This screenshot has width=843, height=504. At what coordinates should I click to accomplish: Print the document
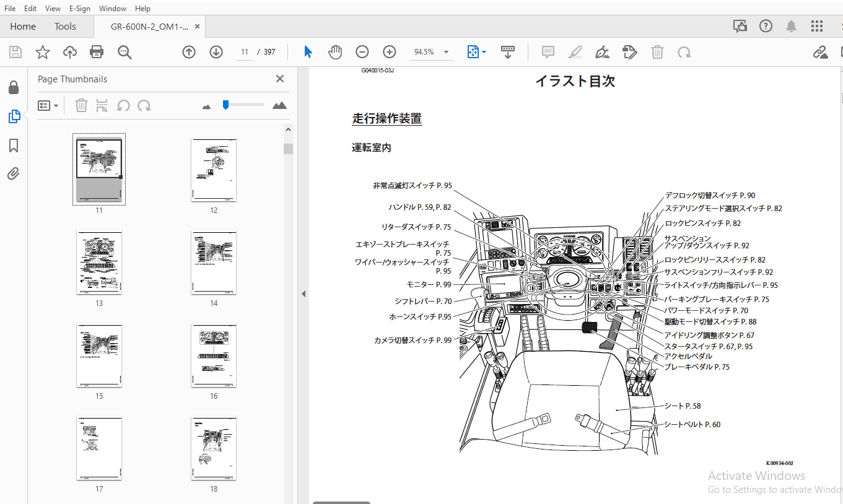coord(97,52)
